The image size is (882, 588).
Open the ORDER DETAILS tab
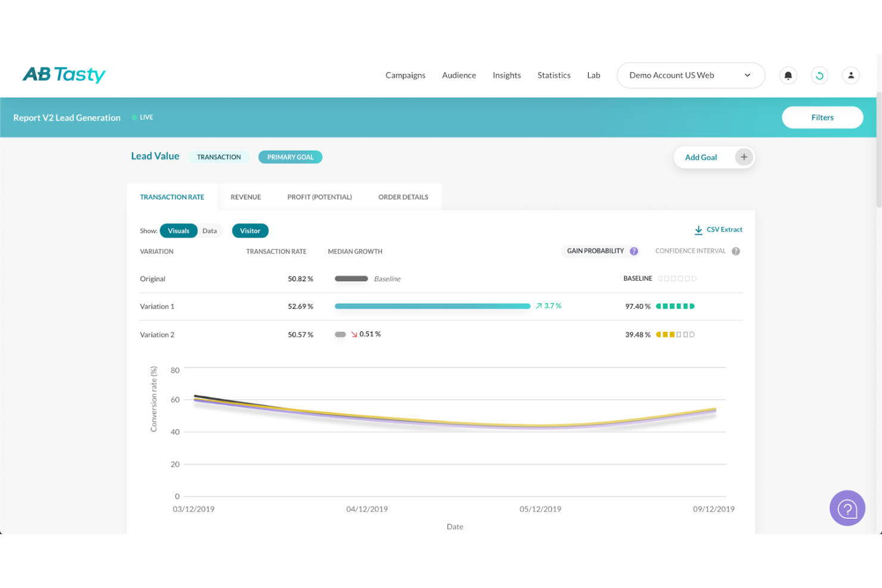click(403, 197)
